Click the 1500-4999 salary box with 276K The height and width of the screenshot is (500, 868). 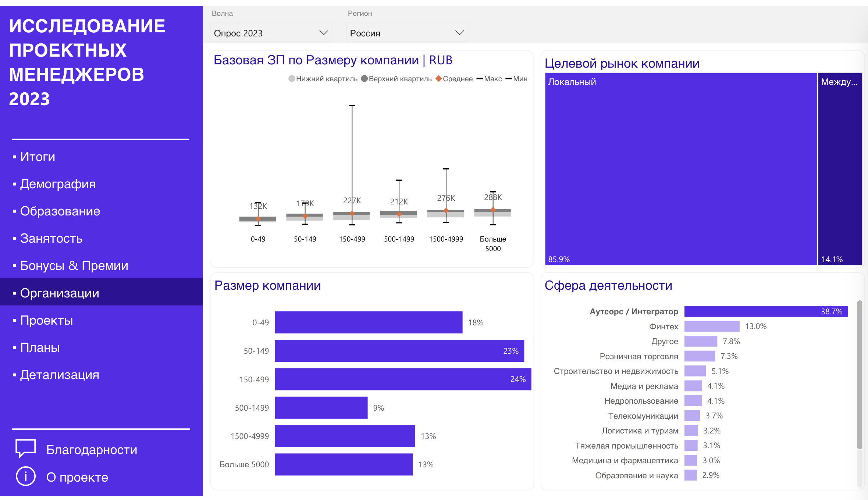coord(445,214)
